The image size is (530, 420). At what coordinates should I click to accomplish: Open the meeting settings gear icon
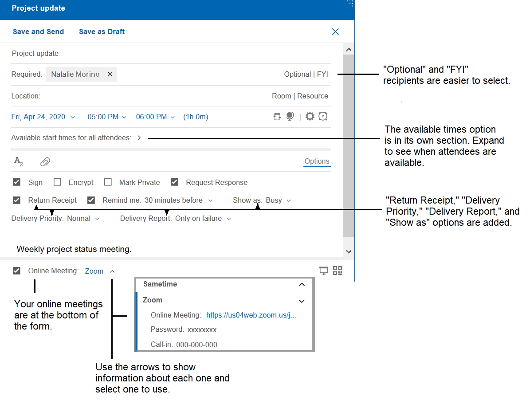tap(310, 116)
